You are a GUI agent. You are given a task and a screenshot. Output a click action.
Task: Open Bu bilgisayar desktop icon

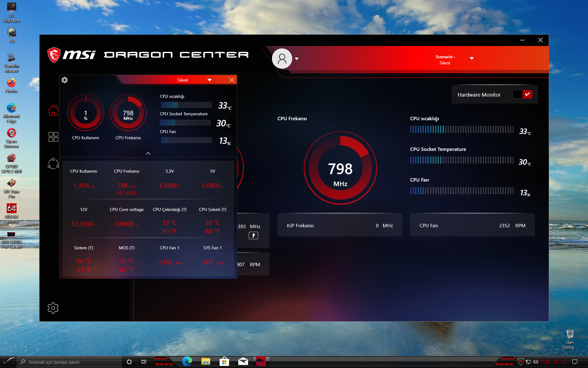[x=12, y=12]
